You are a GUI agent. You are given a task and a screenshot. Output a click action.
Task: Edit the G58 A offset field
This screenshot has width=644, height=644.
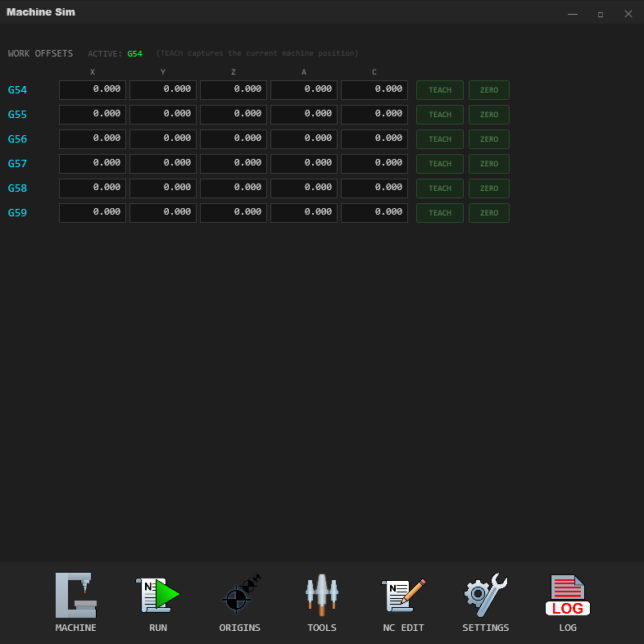coord(304,188)
